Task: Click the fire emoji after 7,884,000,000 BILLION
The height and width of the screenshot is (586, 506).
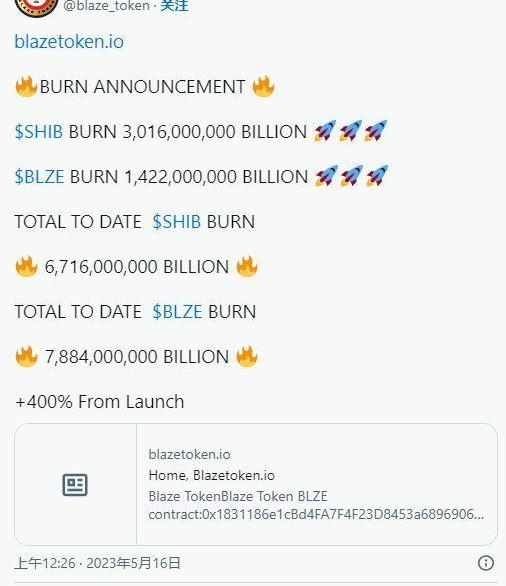Action: 247,357
